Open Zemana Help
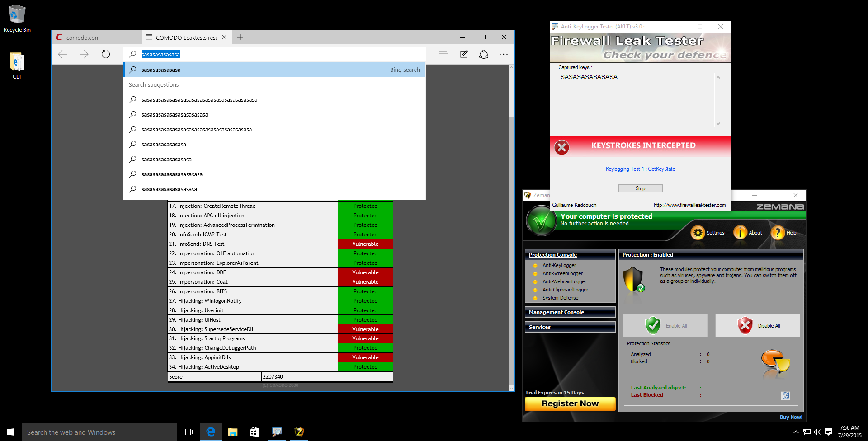868x441 pixels. [784, 233]
